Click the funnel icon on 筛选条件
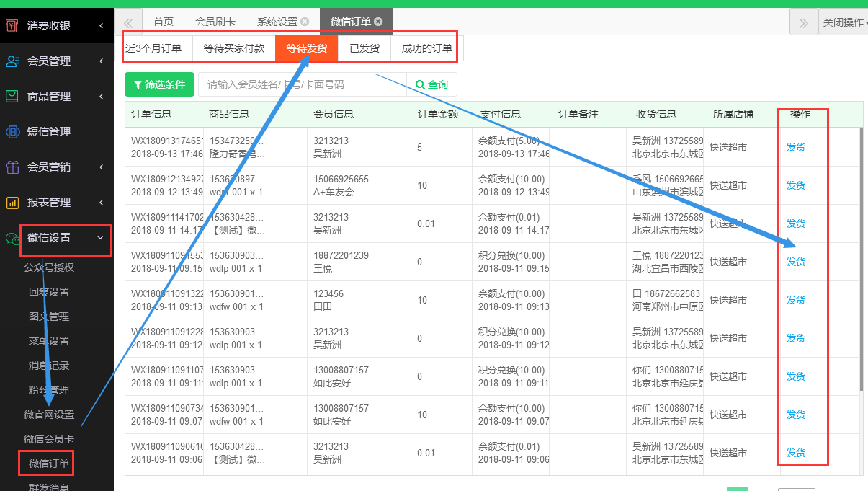This screenshot has height=491, width=868. point(138,84)
